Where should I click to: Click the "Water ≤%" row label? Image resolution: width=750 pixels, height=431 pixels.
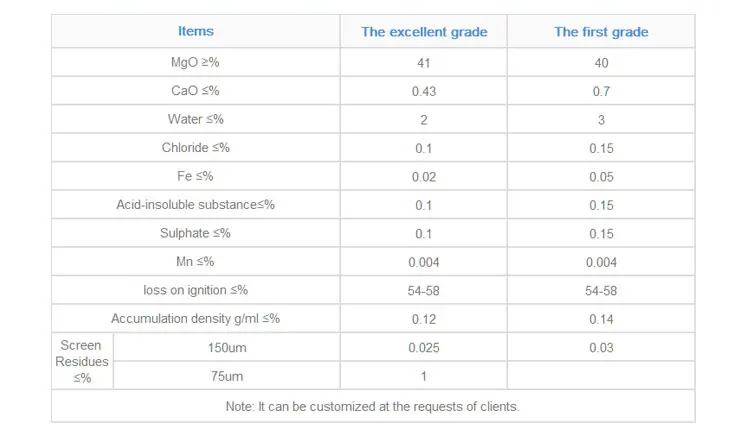(x=195, y=120)
